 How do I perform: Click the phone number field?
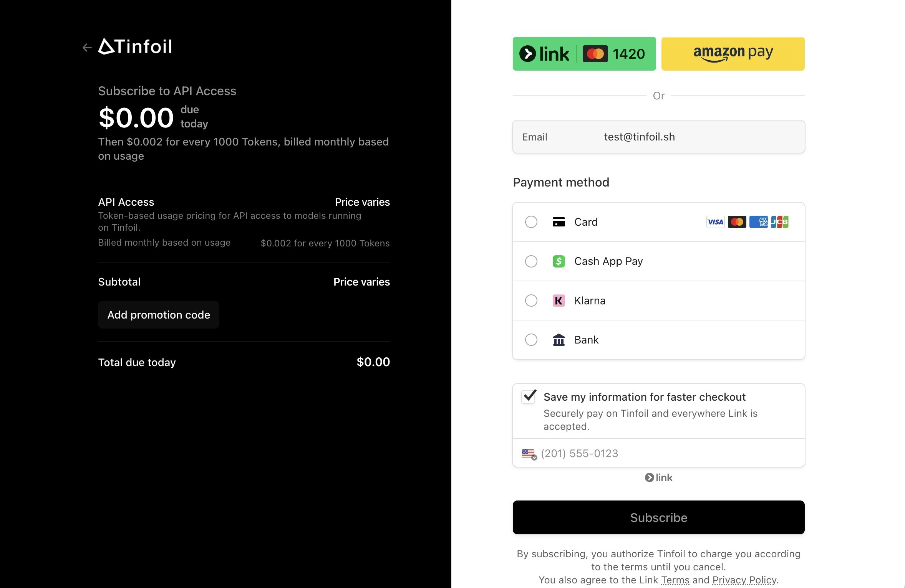[659, 453]
